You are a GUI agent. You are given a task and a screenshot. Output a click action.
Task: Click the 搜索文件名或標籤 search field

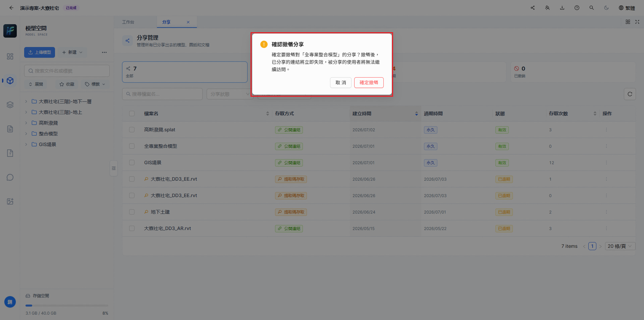click(67, 71)
